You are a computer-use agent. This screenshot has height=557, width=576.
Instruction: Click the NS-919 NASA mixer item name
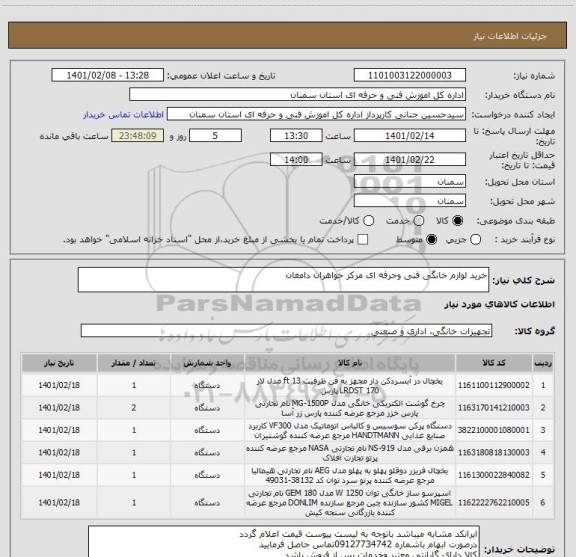point(350,453)
